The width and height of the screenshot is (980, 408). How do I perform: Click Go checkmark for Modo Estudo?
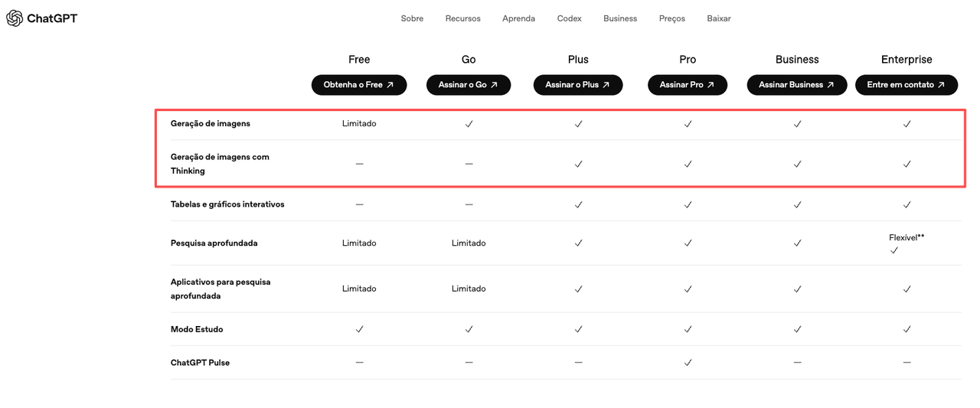[x=469, y=329]
